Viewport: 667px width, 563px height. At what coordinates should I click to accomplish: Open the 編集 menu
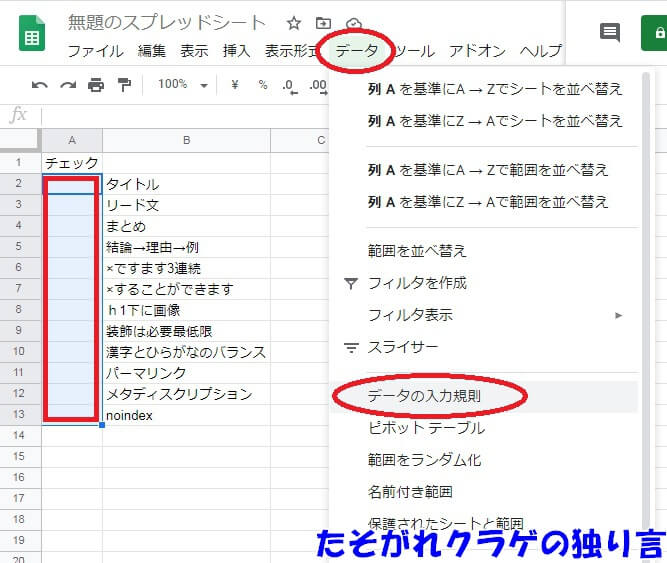[x=151, y=51]
